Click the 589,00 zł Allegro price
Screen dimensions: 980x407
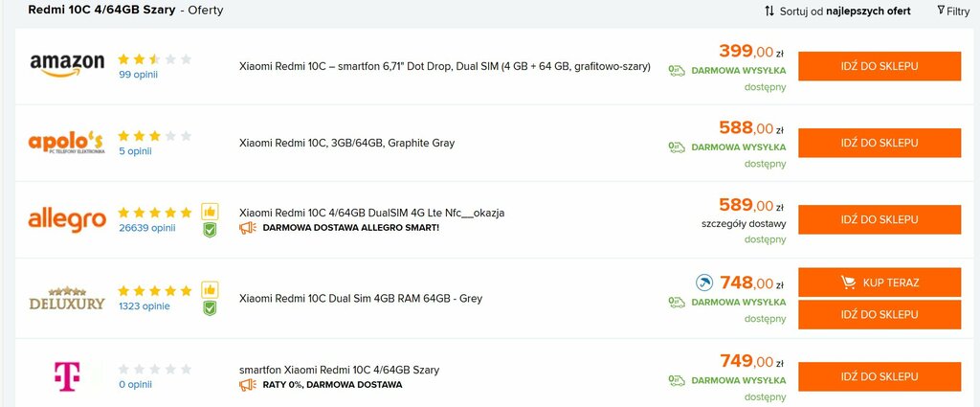pos(750,205)
